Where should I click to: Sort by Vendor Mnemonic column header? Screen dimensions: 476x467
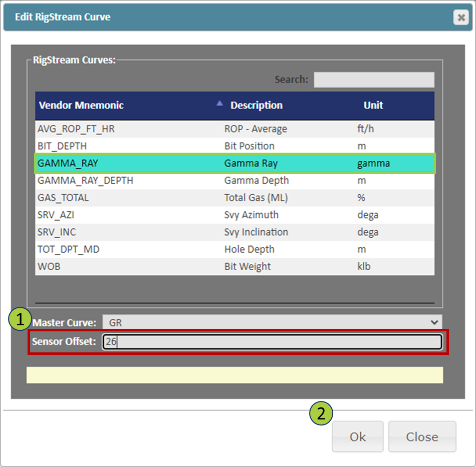(81, 105)
